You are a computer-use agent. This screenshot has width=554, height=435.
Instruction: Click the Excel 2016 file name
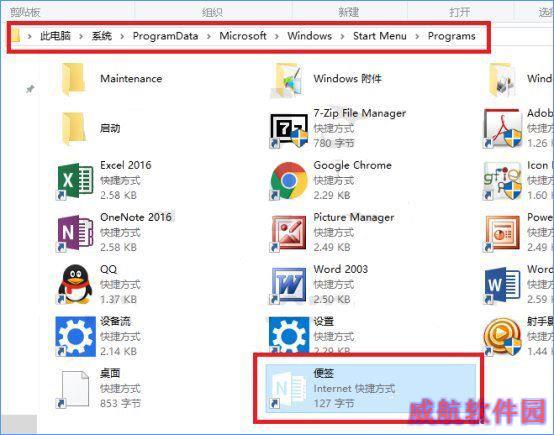coord(126,165)
